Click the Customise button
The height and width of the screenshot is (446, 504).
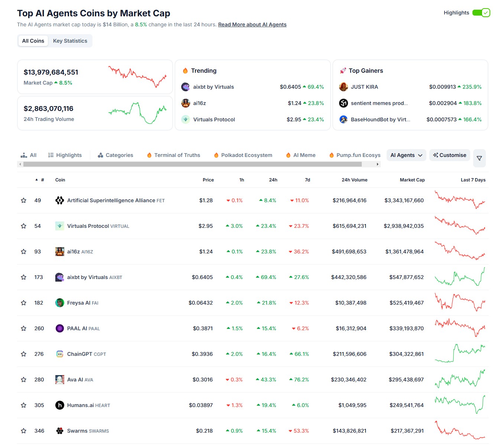click(x=449, y=155)
